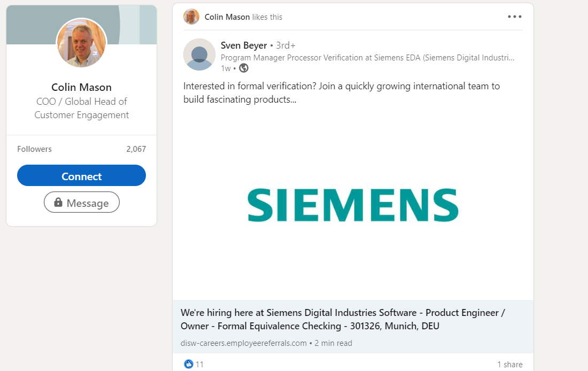Open Colin Mason's name in sidebar card
Image resolution: width=588 pixels, height=371 pixels.
point(81,87)
